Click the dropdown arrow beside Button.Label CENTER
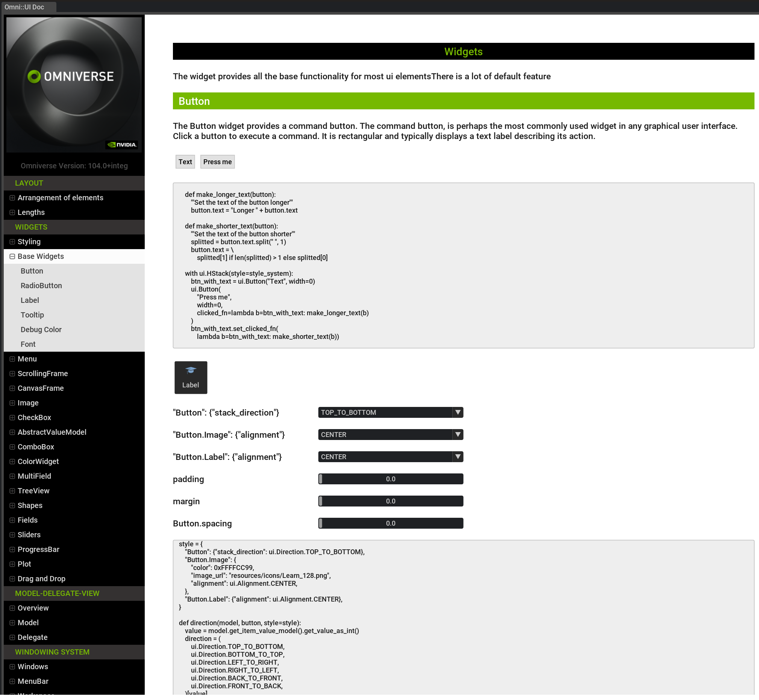Viewport: 759px width, 700px height. tap(458, 457)
